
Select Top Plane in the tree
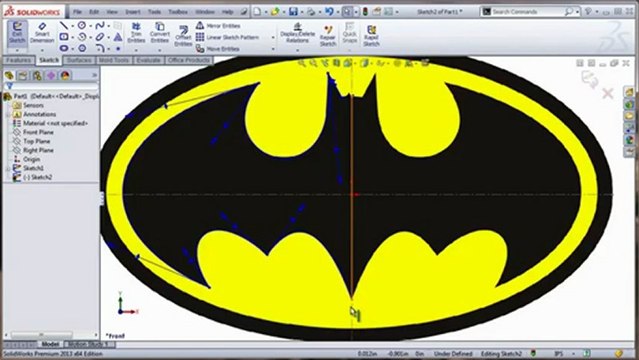tap(32, 141)
